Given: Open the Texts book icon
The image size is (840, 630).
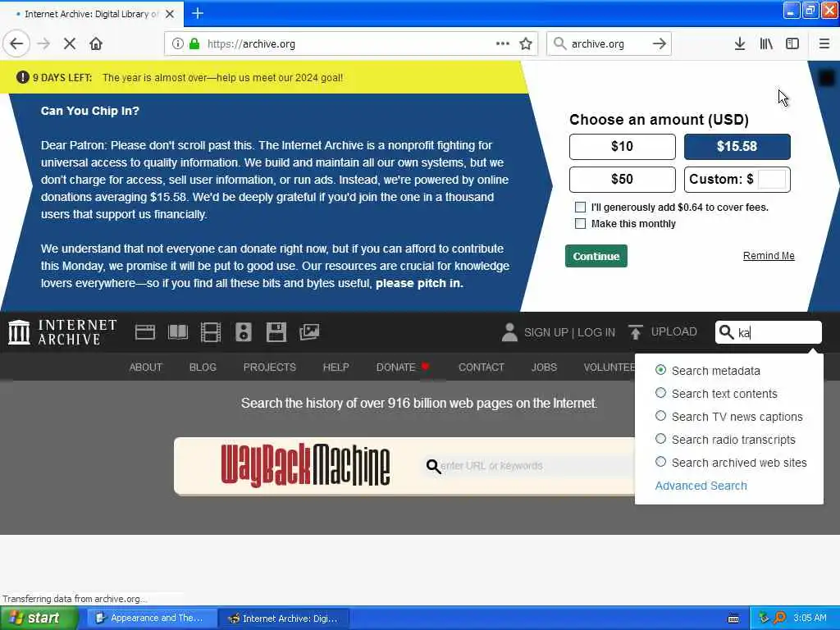Looking at the screenshot, I should [x=178, y=332].
